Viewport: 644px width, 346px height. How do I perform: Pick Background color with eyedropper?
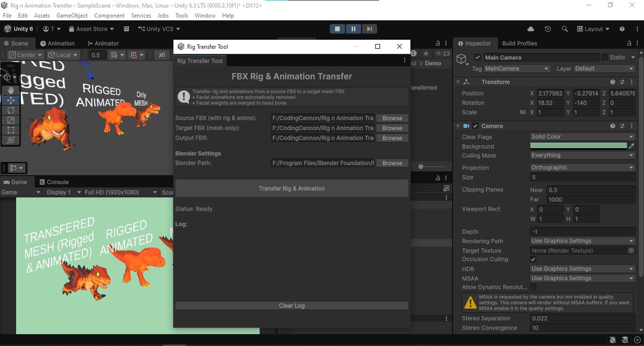coord(632,146)
